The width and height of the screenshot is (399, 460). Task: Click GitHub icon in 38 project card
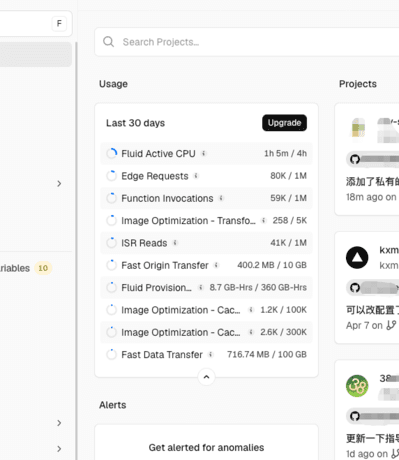(355, 416)
